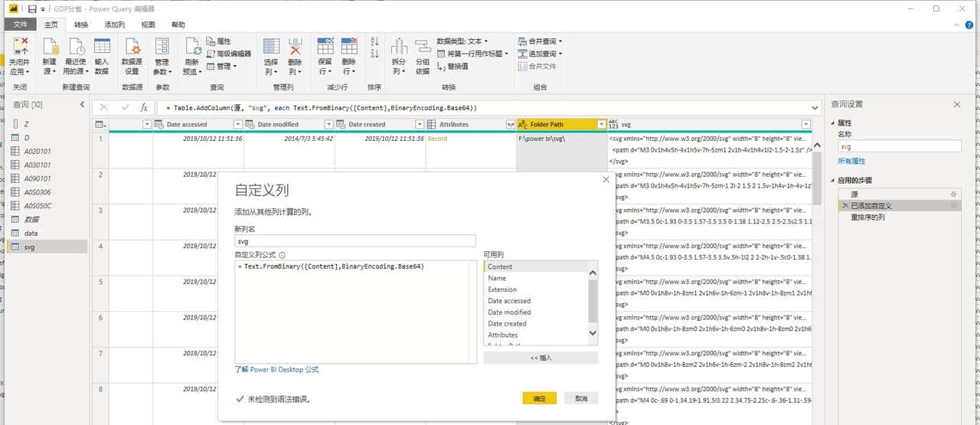Click the Remove Rows (删除行) icon
This screenshot has width=980, height=425.
point(349,46)
